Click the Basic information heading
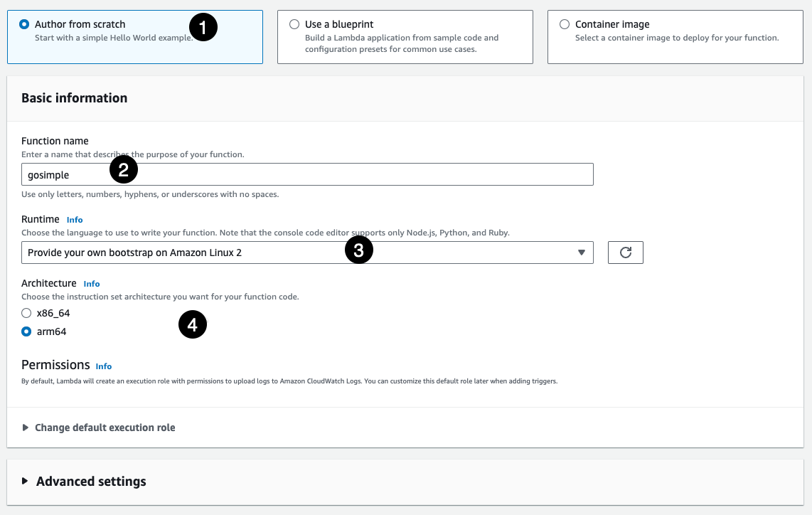 coord(74,98)
